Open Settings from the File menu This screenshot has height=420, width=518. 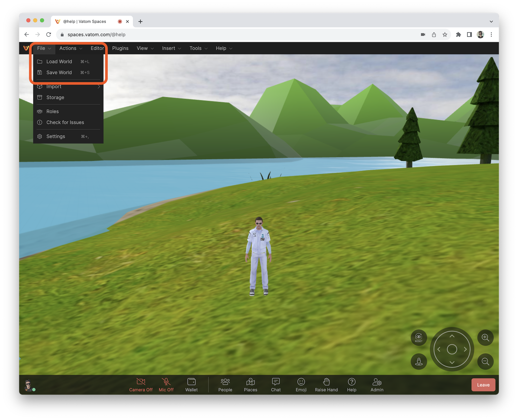click(68, 136)
